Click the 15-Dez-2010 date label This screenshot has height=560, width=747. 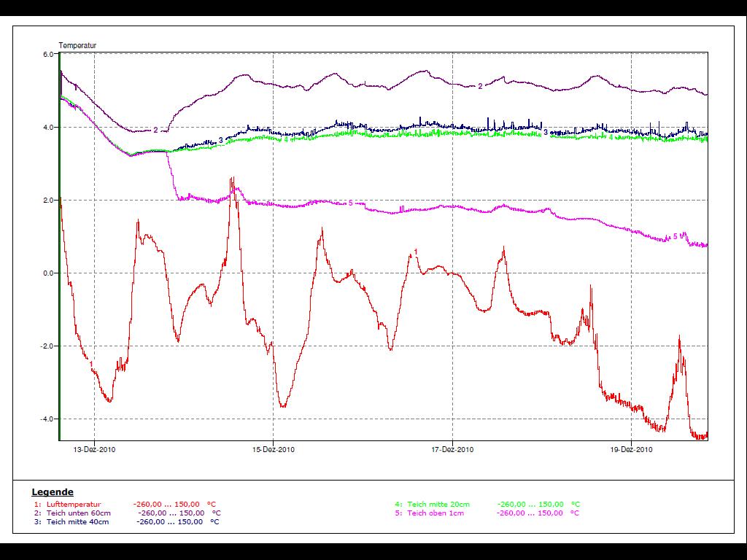coord(274,449)
